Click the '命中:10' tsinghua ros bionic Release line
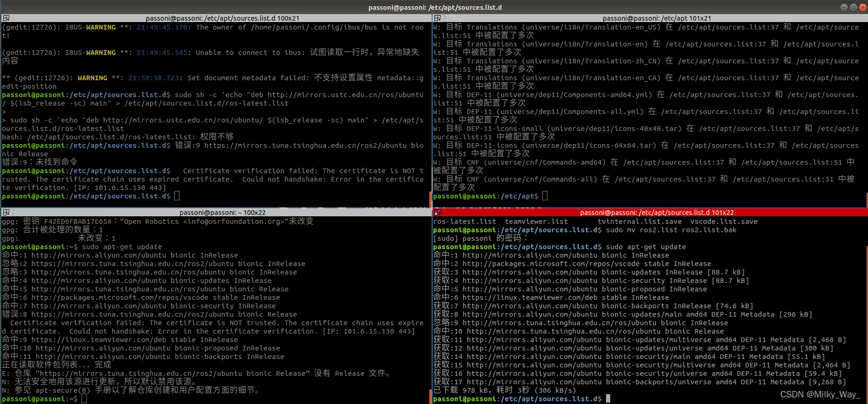 [578, 331]
